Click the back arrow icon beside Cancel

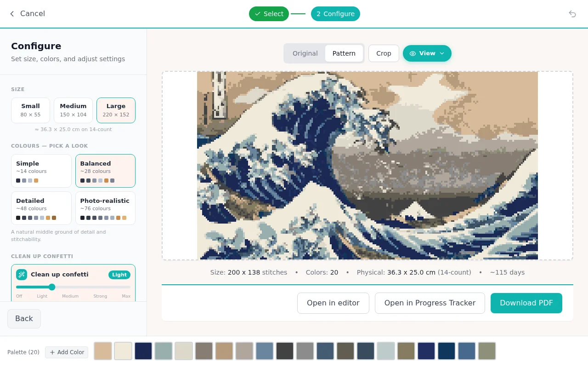coord(12,14)
